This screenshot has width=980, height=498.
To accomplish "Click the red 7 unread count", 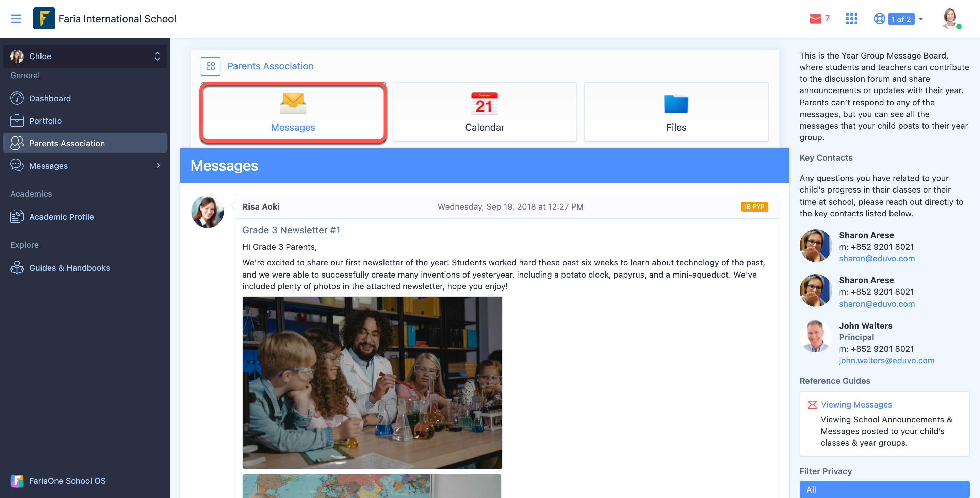I will 827,18.
